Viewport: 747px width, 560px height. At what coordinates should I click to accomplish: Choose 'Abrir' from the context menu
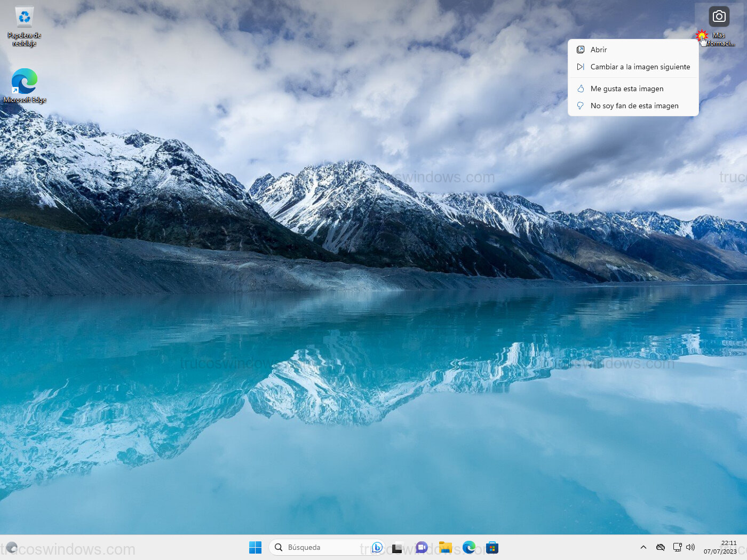599,50
